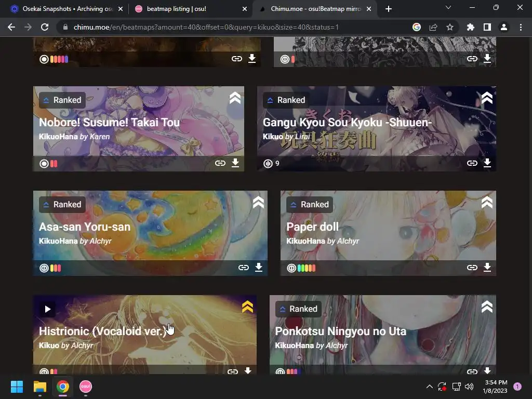Copy link for Histrionic (Vocaloid ver.)
This screenshot has height=399, width=532.
coord(232,371)
